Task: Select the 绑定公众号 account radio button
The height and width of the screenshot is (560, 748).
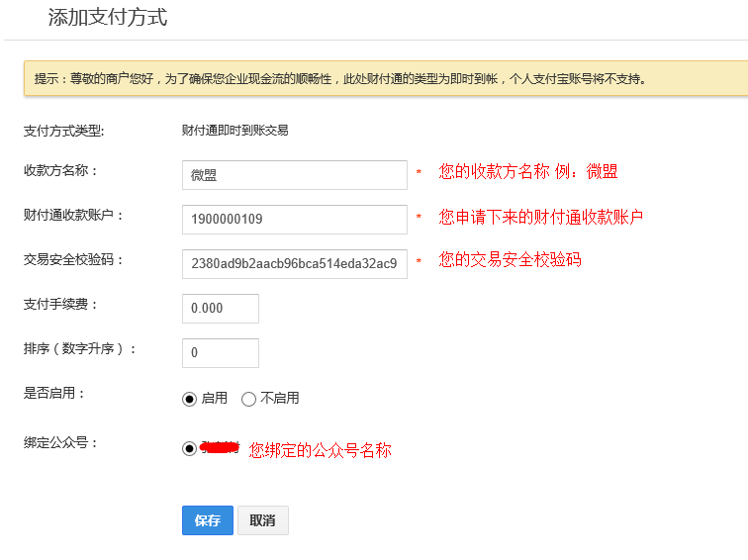Action: coord(190,449)
